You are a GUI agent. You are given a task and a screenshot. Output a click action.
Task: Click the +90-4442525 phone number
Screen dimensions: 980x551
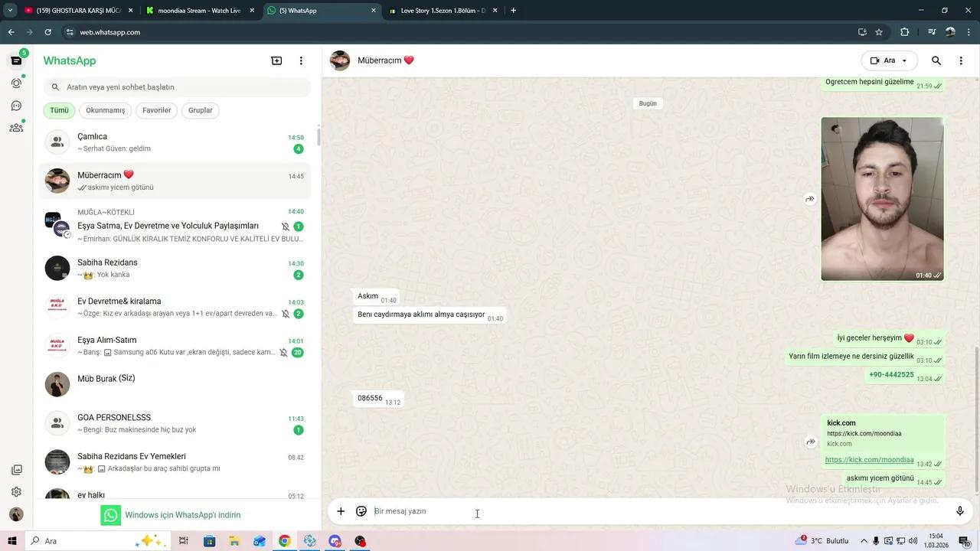pos(891,375)
